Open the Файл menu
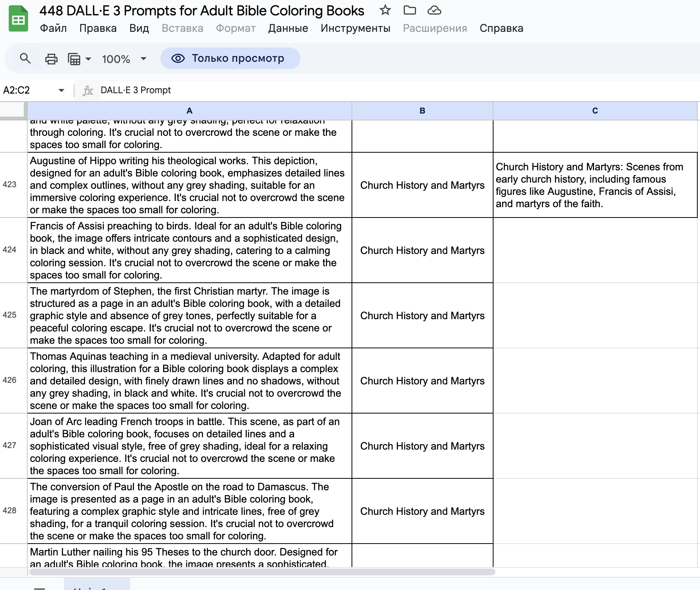700x590 pixels. click(53, 28)
